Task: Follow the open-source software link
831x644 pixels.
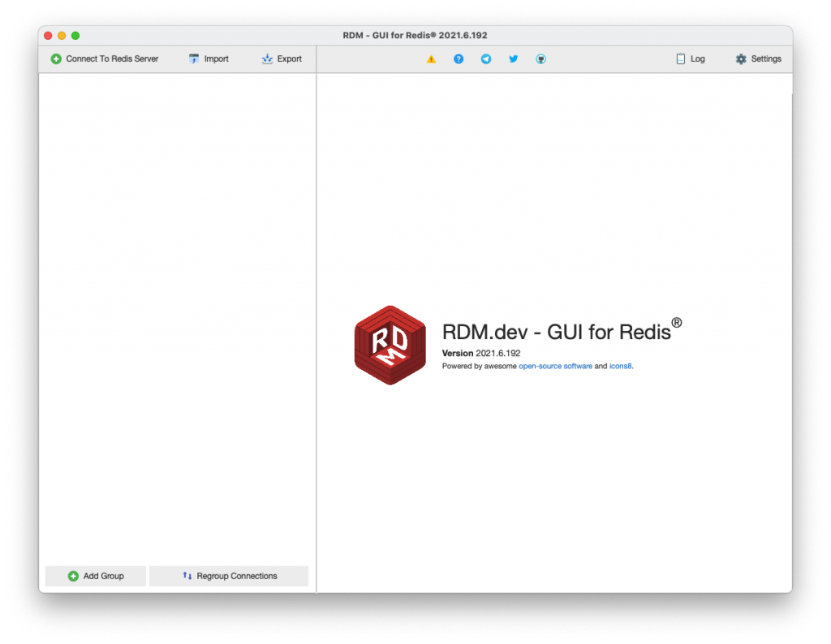Action: point(555,366)
